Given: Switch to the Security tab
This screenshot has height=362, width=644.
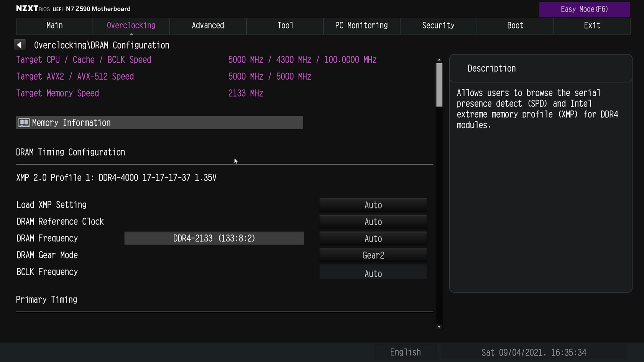Looking at the screenshot, I should (438, 26).
